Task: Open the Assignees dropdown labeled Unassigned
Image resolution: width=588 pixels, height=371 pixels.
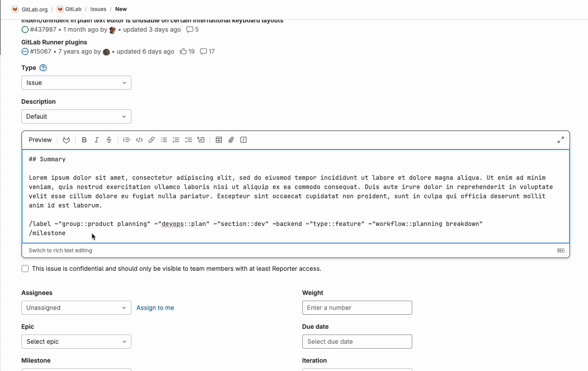Action: (x=76, y=307)
